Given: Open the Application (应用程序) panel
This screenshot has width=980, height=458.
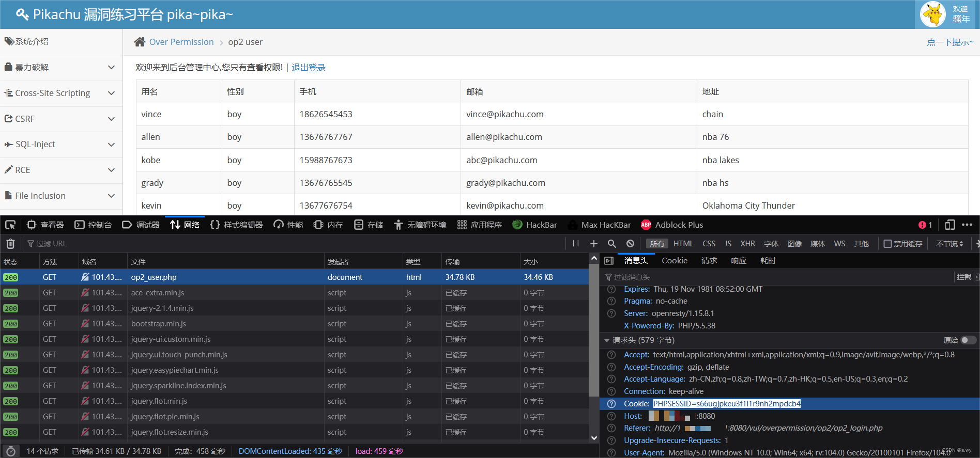Looking at the screenshot, I should (x=480, y=225).
